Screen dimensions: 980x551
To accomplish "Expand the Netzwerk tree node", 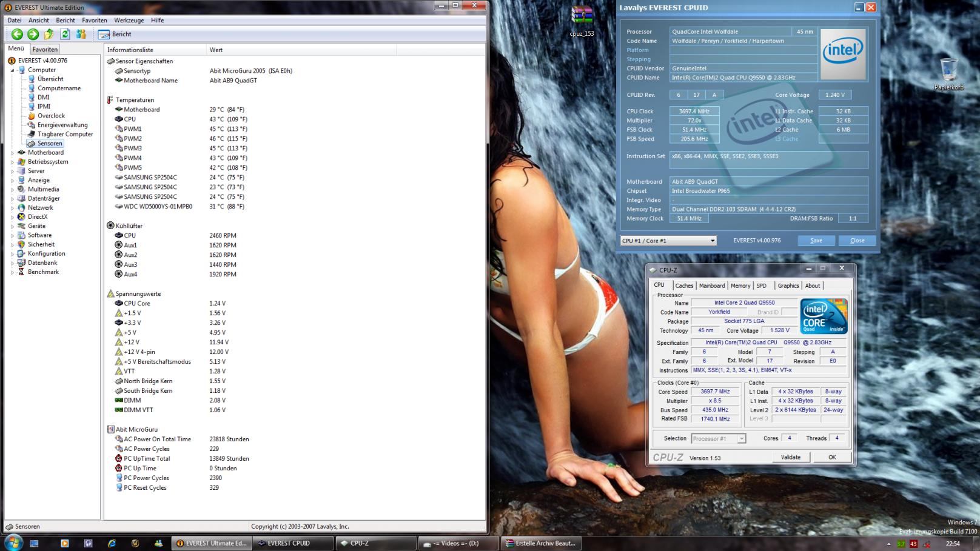I will point(12,208).
